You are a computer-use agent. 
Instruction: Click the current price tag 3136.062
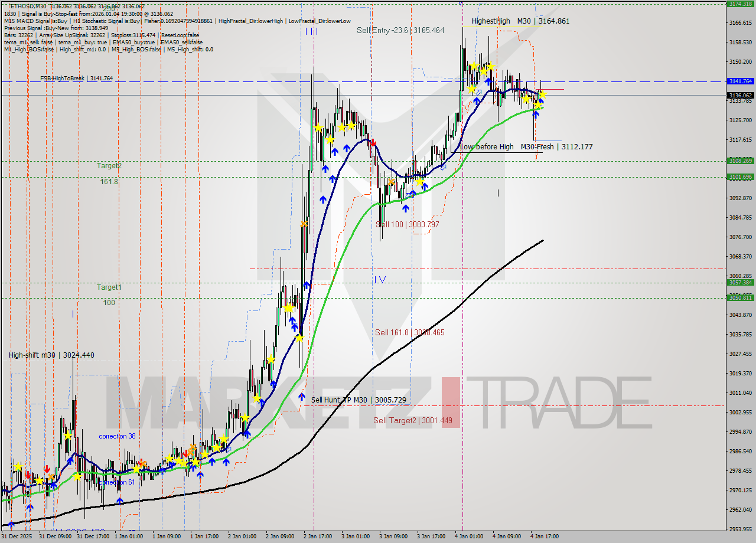[x=740, y=95]
